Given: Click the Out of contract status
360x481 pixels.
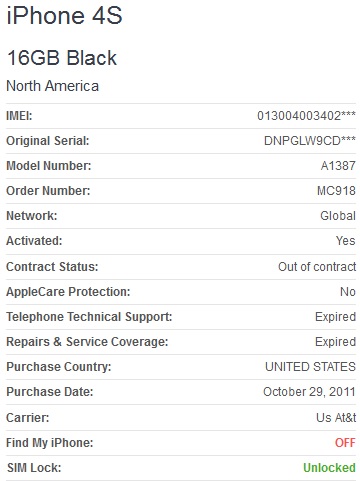Looking at the screenshot, I should coord(317,267).
